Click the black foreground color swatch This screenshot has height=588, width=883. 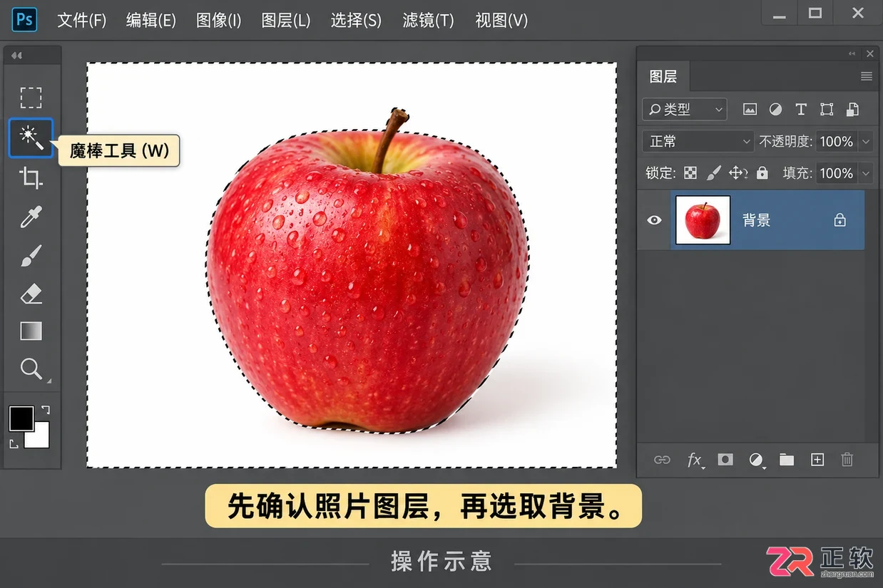(x=21, y=418)
